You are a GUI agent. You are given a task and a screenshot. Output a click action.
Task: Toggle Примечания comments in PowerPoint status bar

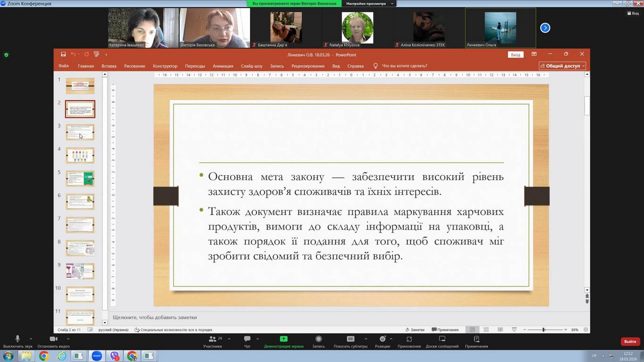445,329
